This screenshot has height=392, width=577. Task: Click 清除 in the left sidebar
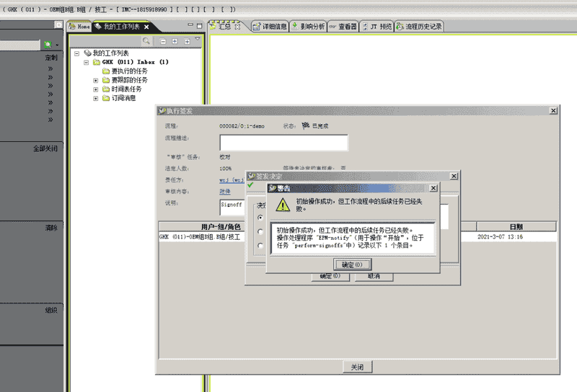point(51,228)
